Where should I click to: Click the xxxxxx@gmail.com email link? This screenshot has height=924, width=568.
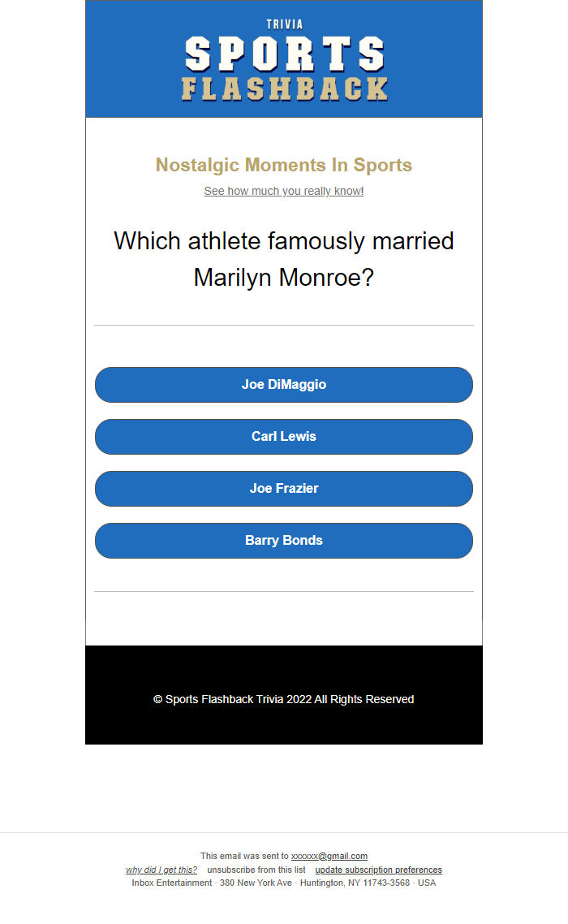[x=329, y=856]
